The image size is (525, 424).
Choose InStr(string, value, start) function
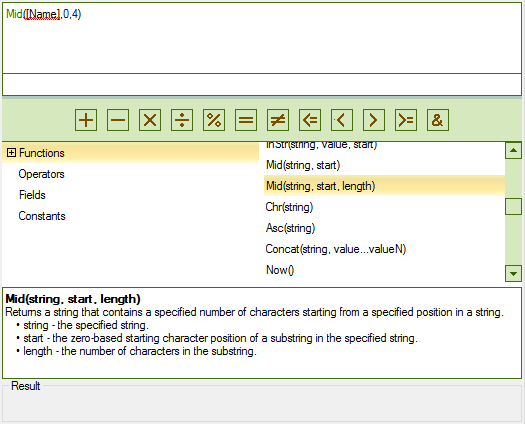pos(384,145)
